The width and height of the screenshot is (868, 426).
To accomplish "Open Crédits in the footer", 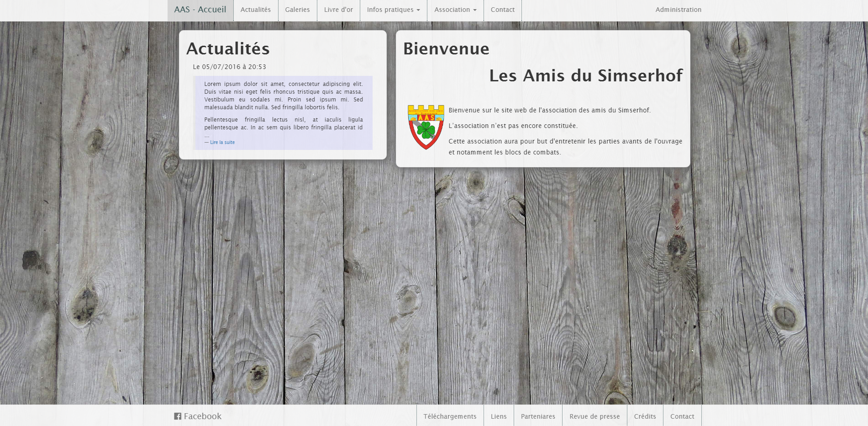I will [x=645, y=416].
